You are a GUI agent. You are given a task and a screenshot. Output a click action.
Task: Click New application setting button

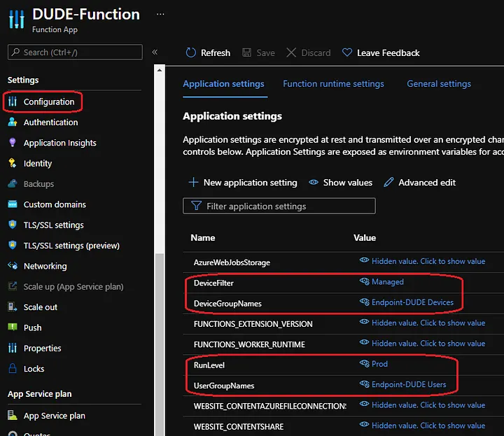point(243,183)
